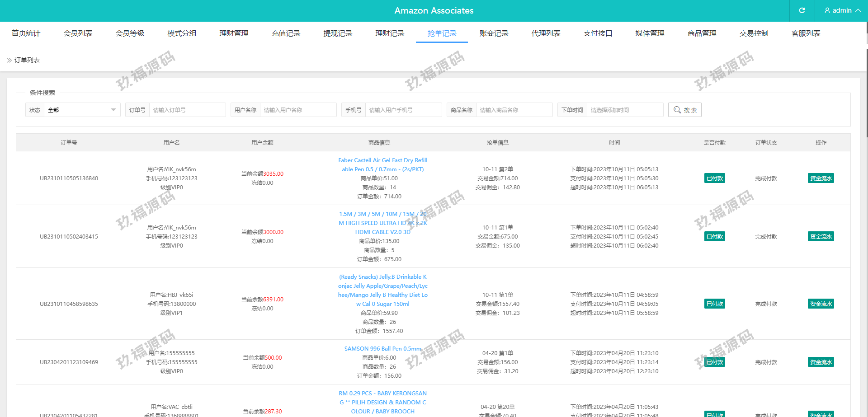Click the page vertical scrollbar
This screenshot has height=417, width=868.
(x=866, y=90)
